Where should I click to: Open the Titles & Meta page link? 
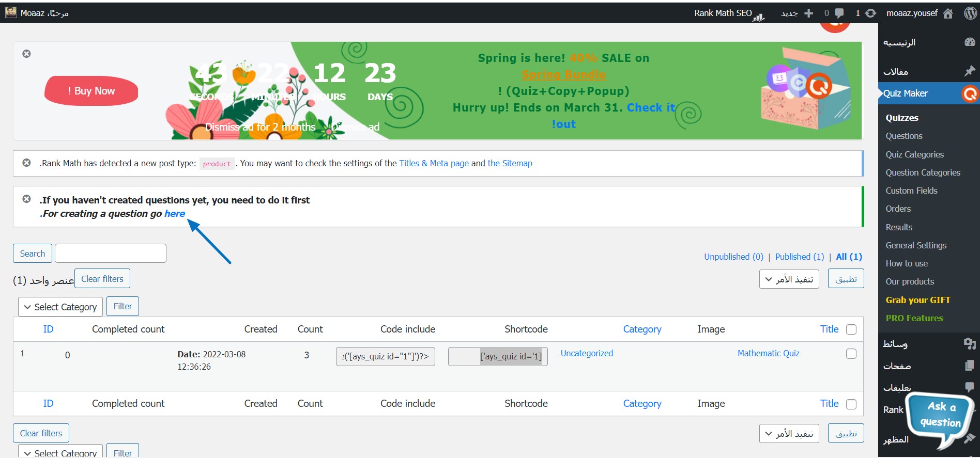[x=434, y=163]
